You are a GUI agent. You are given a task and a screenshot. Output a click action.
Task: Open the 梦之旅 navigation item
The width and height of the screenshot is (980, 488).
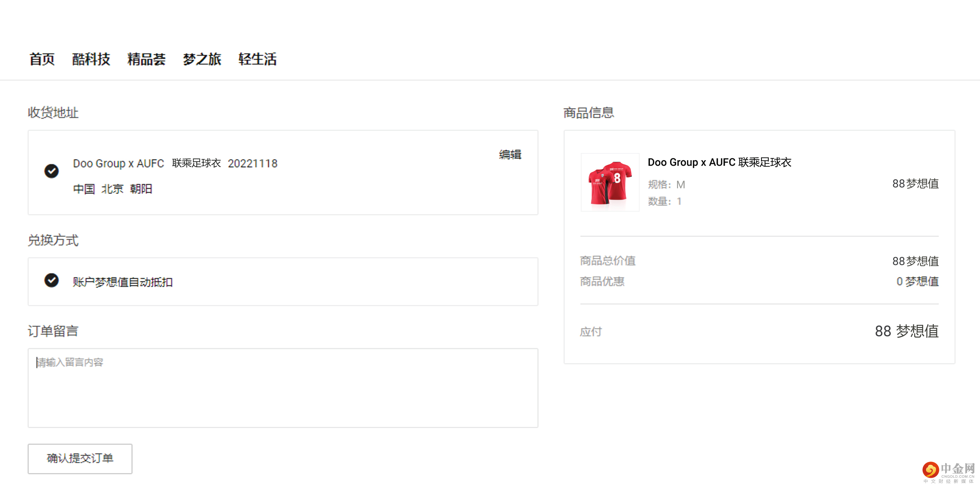[202, 59]
